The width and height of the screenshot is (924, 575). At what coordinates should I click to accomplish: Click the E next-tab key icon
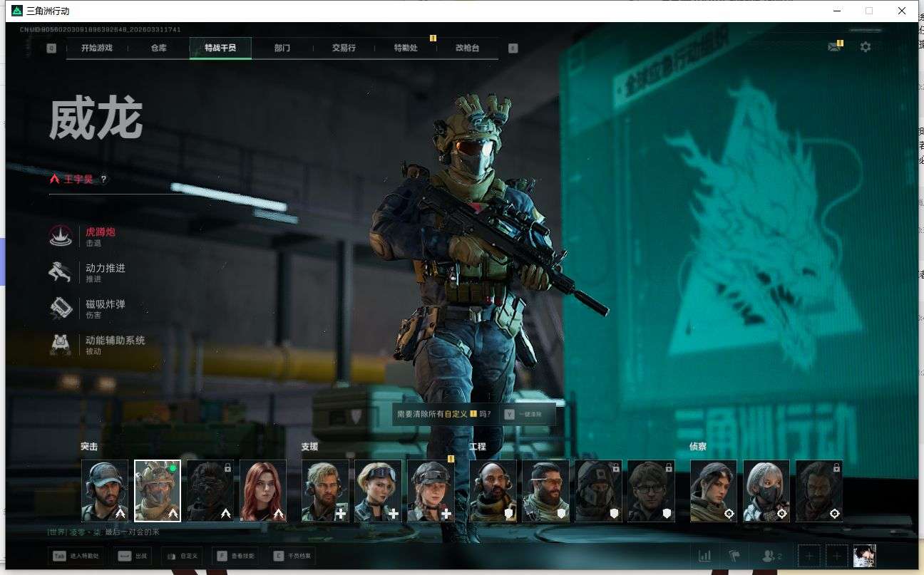(513, 48)
